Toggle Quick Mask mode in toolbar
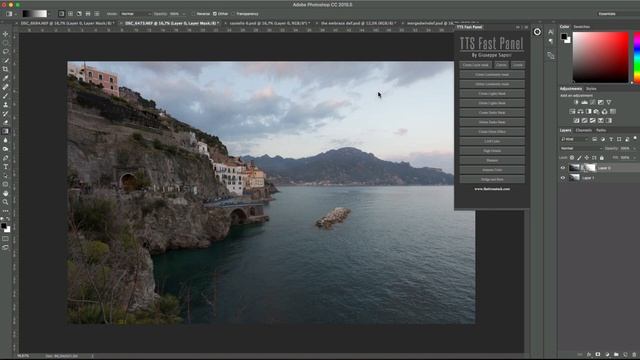This screenshot has width=640, height=360. click(5, 239)
